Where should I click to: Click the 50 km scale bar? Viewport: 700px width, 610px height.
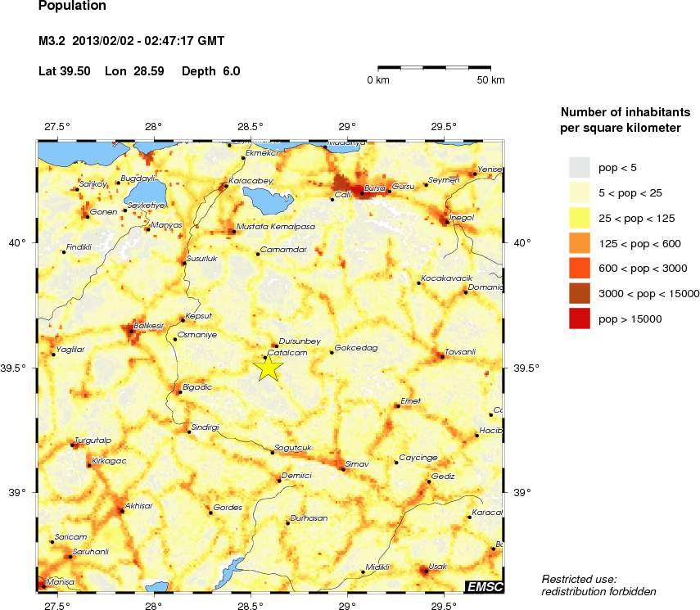click(435, 66)
